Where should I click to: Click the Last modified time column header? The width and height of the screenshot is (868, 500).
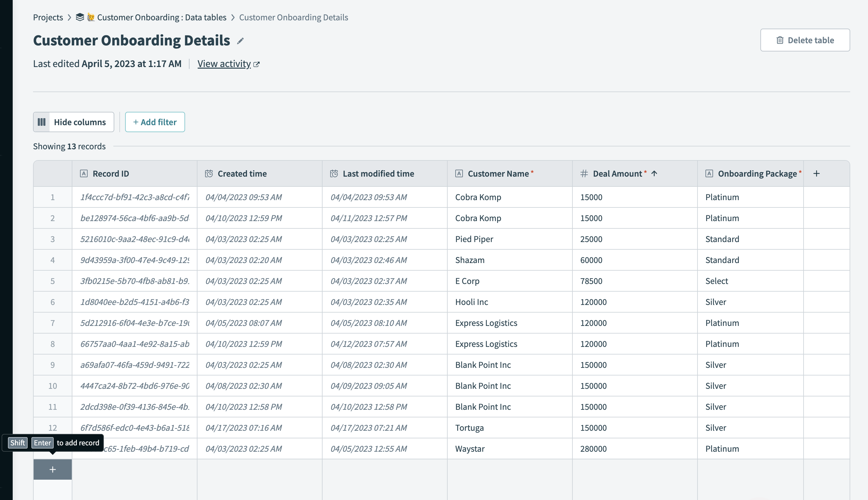point(384,173)
